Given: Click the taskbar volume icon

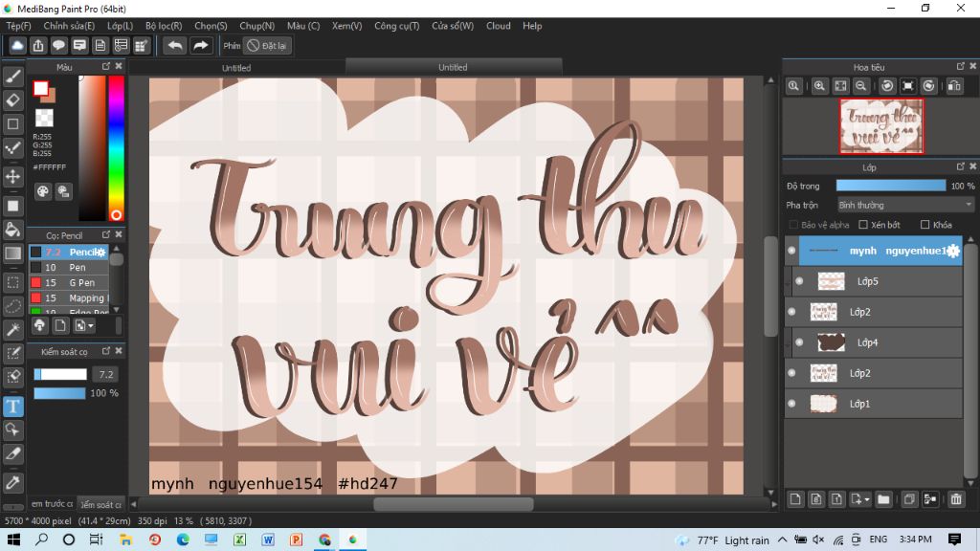Looking at the screenshot, I should pos(819,540).
